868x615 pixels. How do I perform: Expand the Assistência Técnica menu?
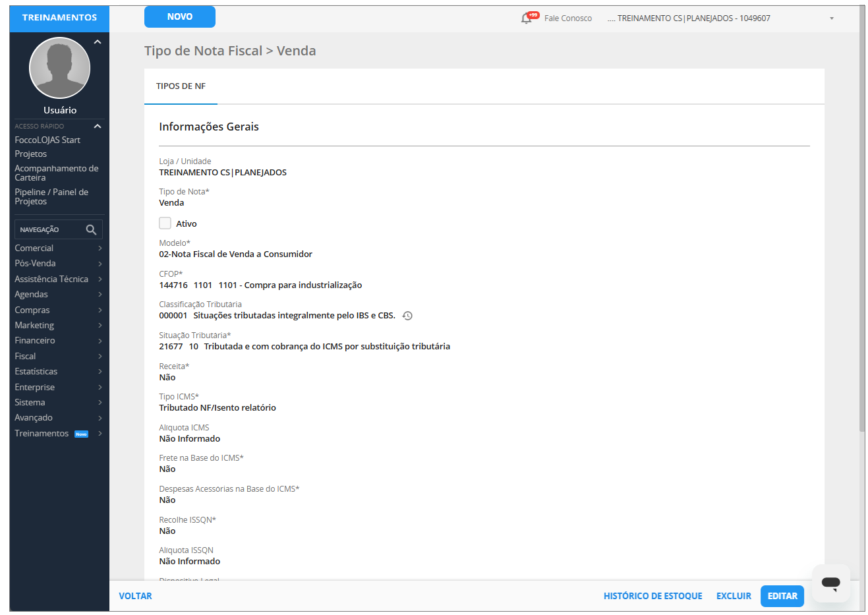click(x=59, y=279)
